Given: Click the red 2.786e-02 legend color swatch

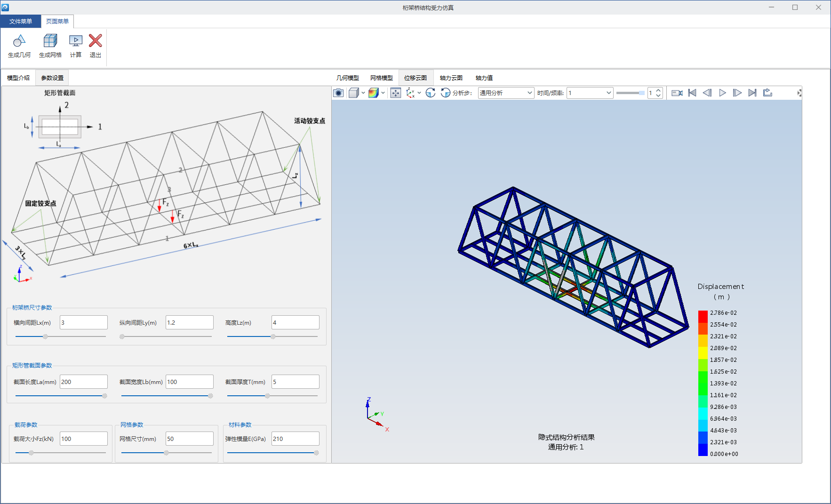Looking at the screenshot, I should click(x=703, y=316).
